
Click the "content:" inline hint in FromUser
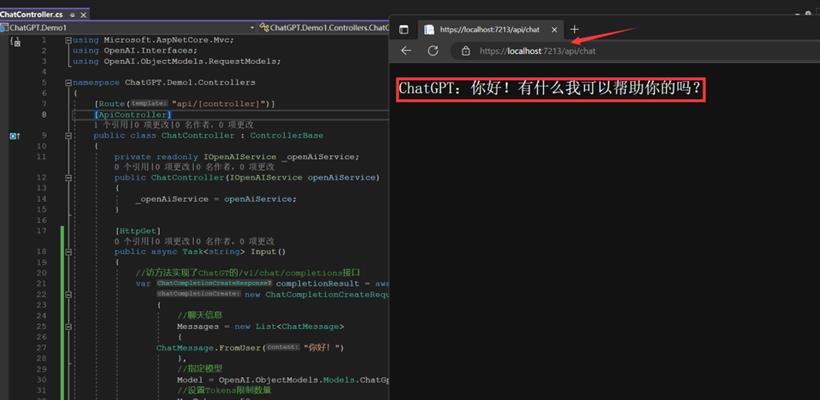(x=282, y=347)
